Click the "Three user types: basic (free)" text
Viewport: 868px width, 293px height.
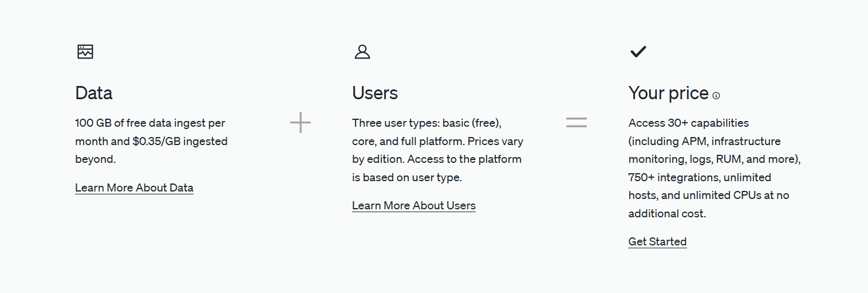click(x=427, y=123)
